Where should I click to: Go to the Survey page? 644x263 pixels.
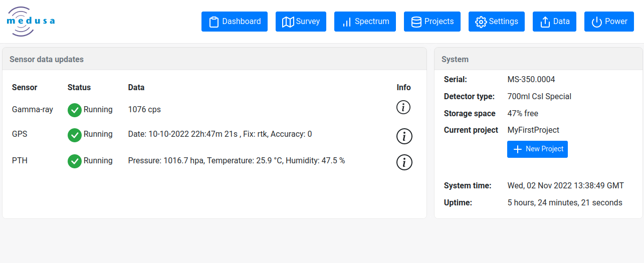click(301, 22)
